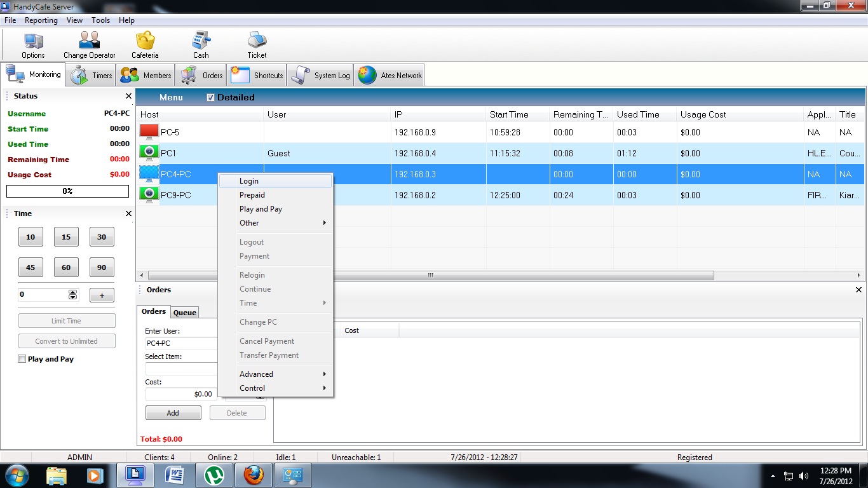Expand the Advanced submenu
Screen dimensions: 868x488
coord(276,374)
